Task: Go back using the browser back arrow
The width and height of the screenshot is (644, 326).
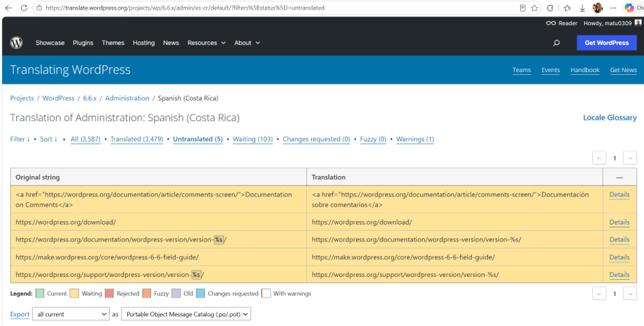Action: pyautogui.click(x=8, y=8)
